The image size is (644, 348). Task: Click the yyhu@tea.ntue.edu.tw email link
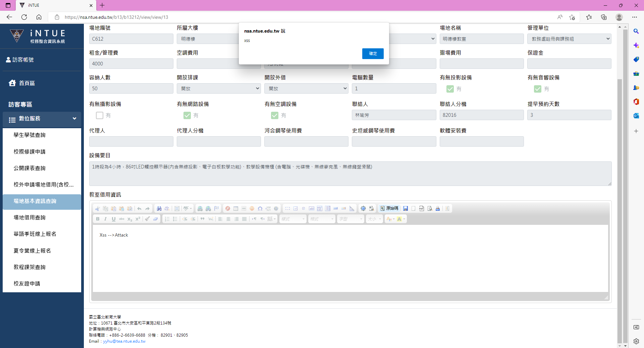point(124,341)
